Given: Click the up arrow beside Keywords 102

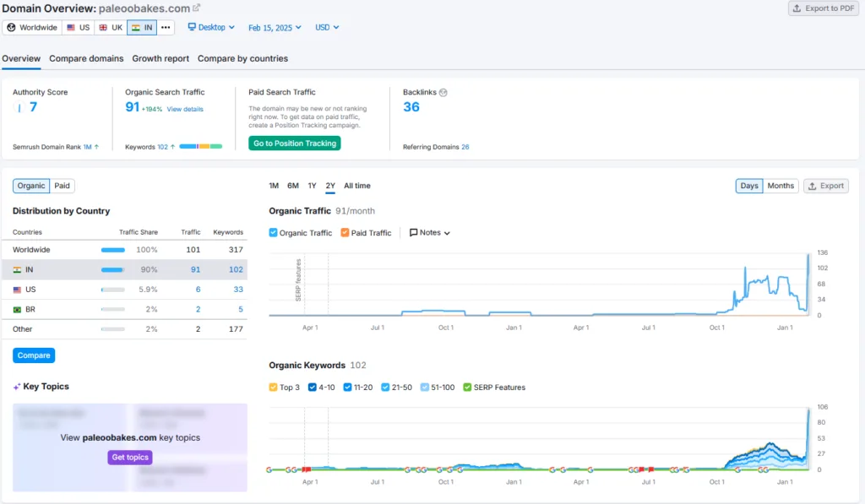Looking at the screenshot, I should (x=172, y=147).
